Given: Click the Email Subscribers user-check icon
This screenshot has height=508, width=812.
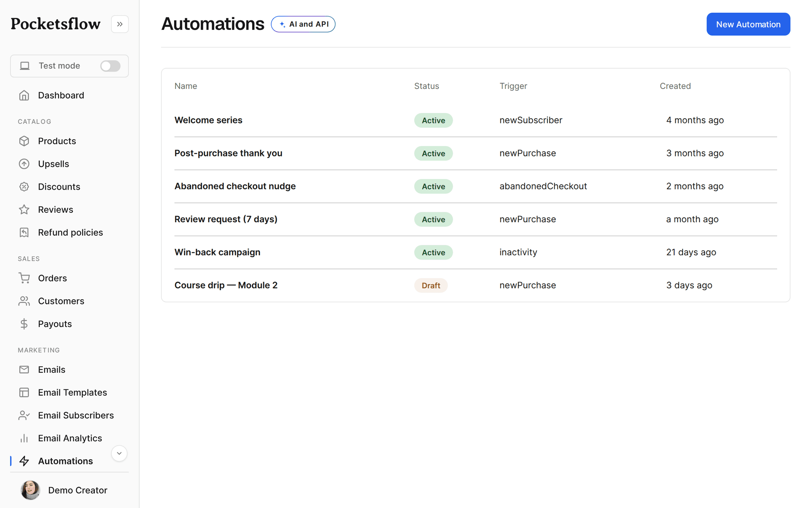Looking at the screenshot, I should pyautogui.click(x=24, y=415).
